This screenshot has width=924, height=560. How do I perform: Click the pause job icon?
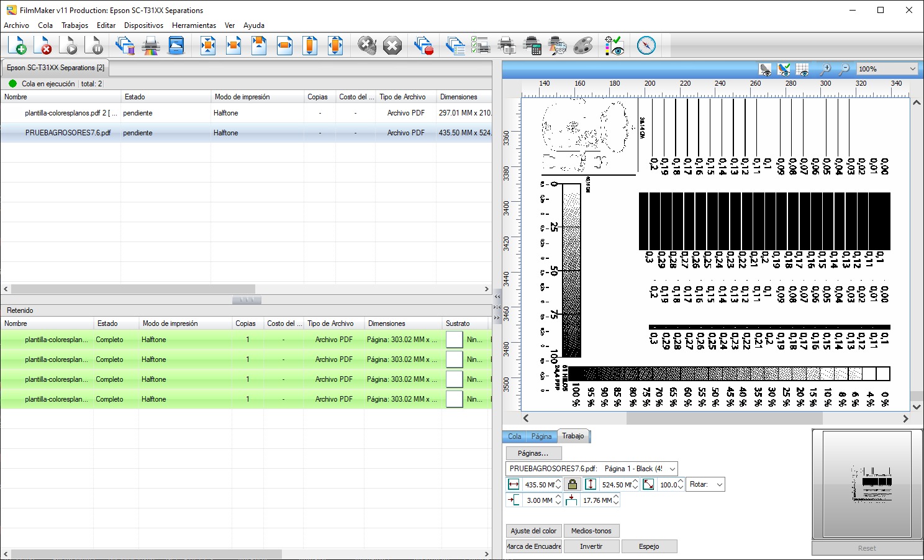point(94,45)
